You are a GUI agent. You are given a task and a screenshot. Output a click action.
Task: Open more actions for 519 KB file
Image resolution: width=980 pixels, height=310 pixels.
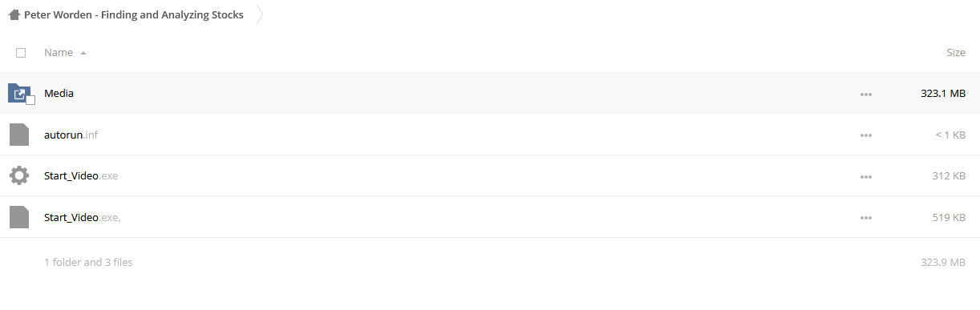[865, 218]
